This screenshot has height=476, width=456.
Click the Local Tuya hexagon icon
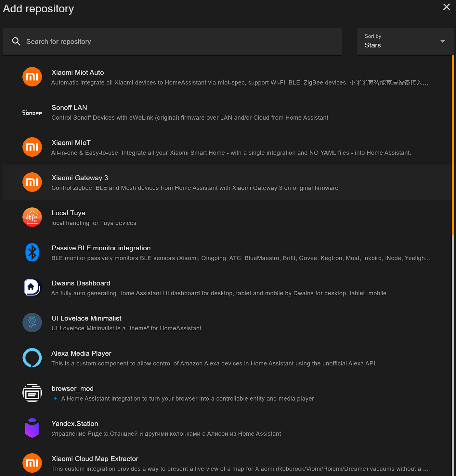(x=32, y=217)
